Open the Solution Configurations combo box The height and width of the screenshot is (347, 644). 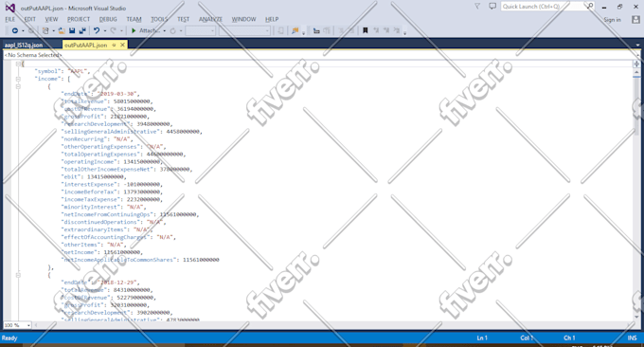click(x=201, y=31)
